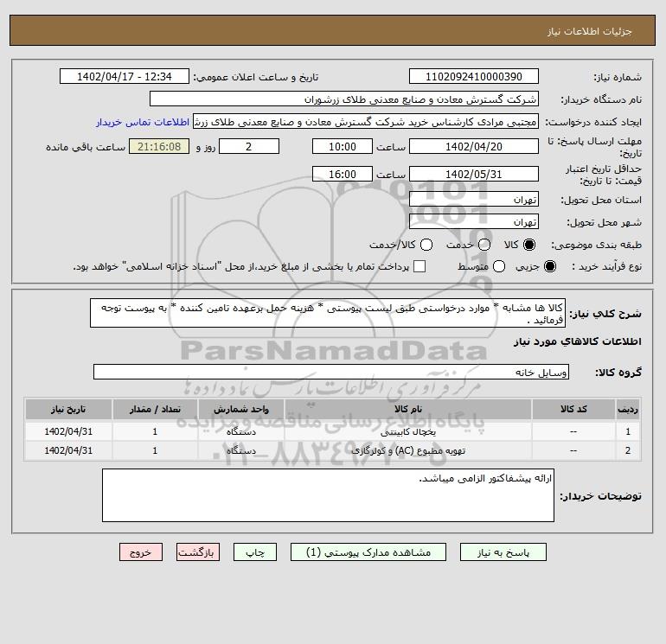Image resolution: width=666 pixels, height=644 pixels.
Task: Click the گروه کالا field وسایل خانه
Action: 331,372
